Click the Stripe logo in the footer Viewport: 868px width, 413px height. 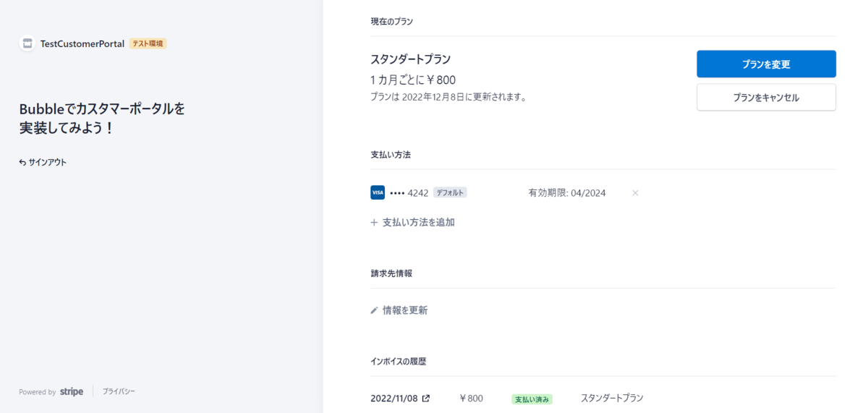tap(72, 391)
